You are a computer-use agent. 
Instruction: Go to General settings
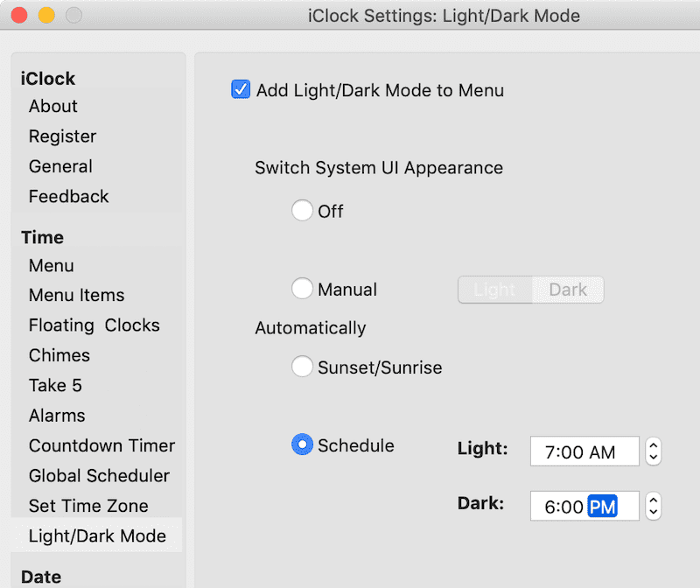60,166
